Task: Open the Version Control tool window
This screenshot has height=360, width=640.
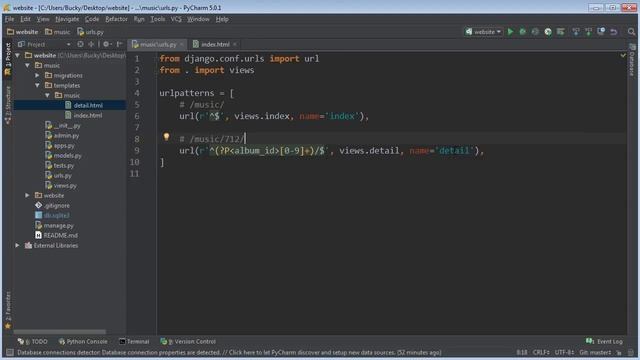Action: [188, 341]
